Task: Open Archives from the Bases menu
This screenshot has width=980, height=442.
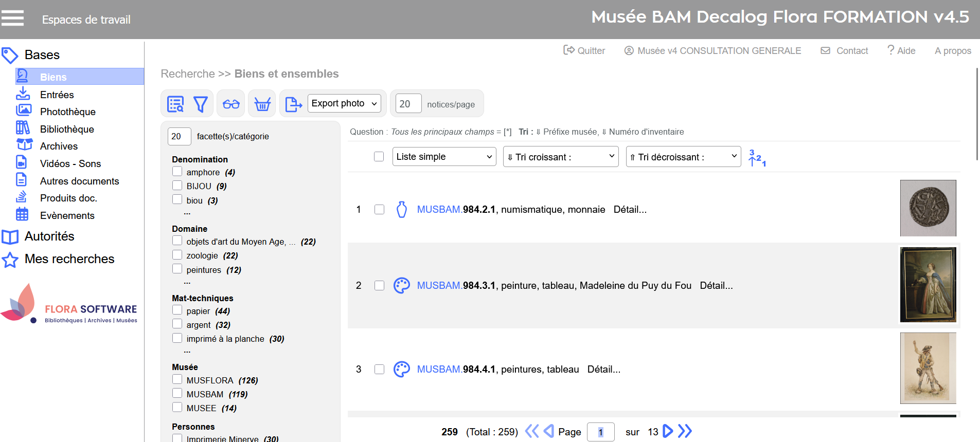Action: point(59,146)
